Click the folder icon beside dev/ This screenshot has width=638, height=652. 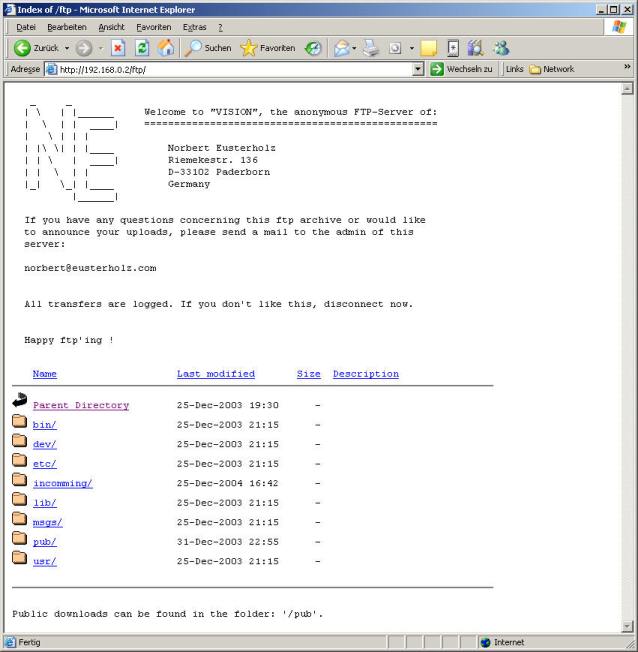[20, 440]
